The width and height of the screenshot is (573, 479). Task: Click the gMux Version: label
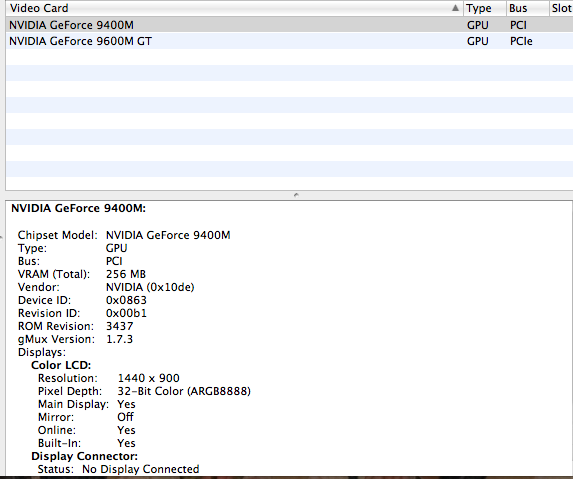point(56,339)
